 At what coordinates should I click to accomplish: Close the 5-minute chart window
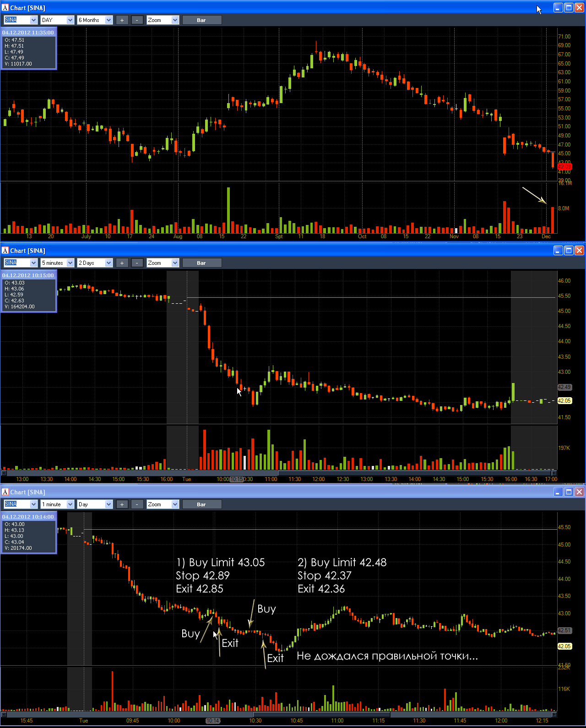[579, 251]
